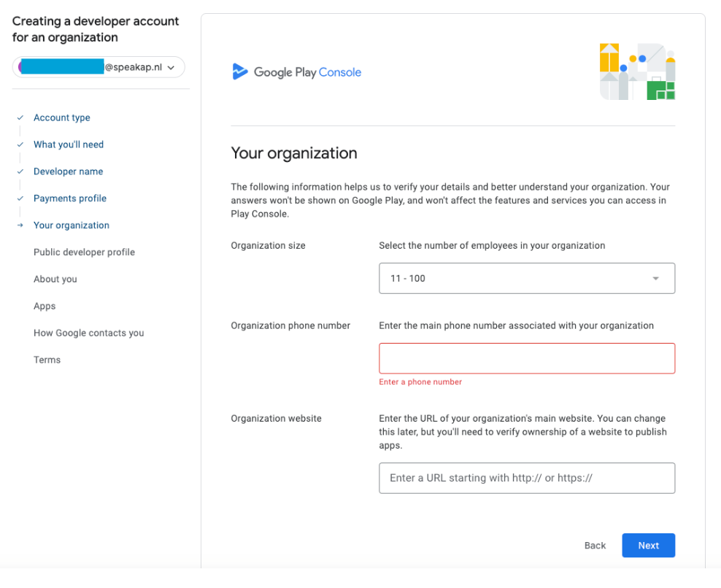Click the Google Play Console logo icon

(x=239, y=71)
